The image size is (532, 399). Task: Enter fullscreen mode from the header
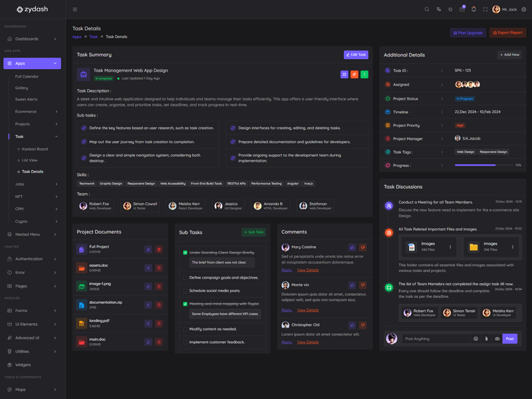click(x=485, y=9)
